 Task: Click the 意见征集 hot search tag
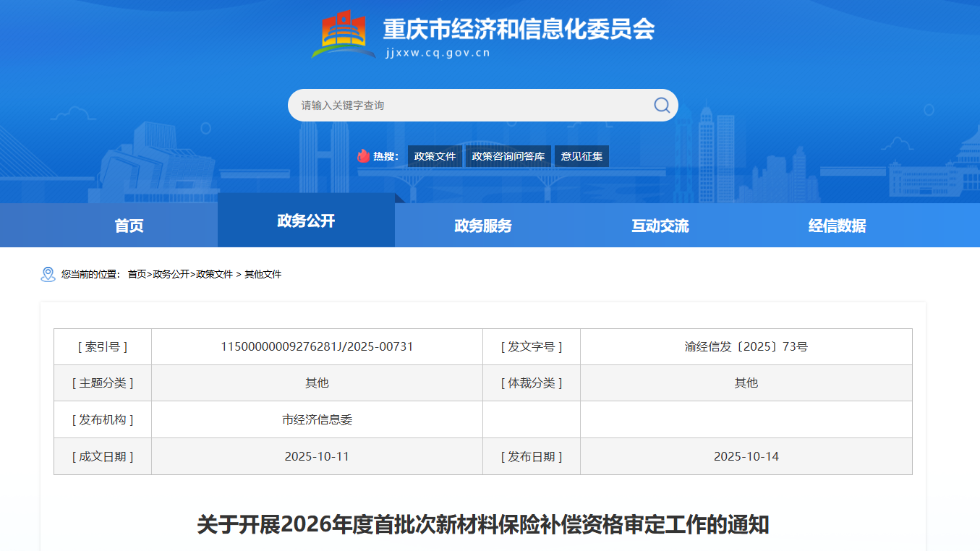click(581, 156)
